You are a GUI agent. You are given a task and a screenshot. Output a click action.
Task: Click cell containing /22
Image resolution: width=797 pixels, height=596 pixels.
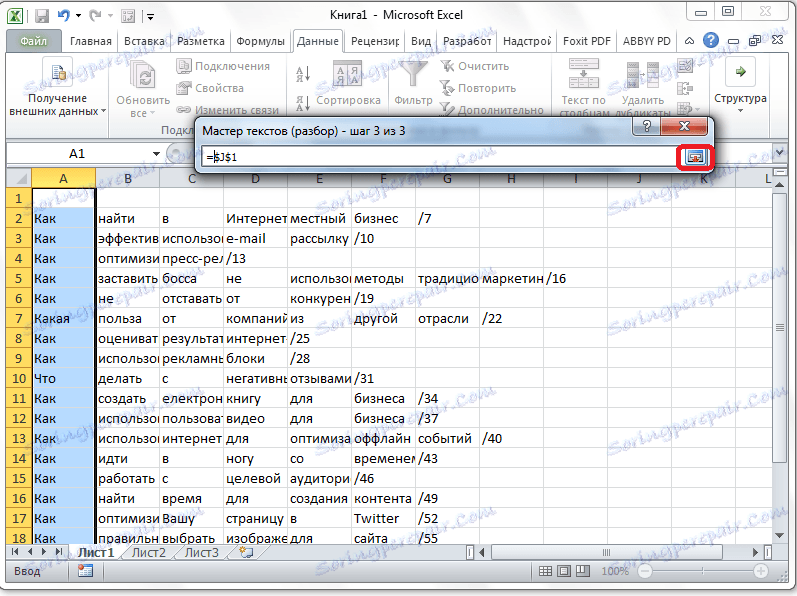click(x=511, y=319)
